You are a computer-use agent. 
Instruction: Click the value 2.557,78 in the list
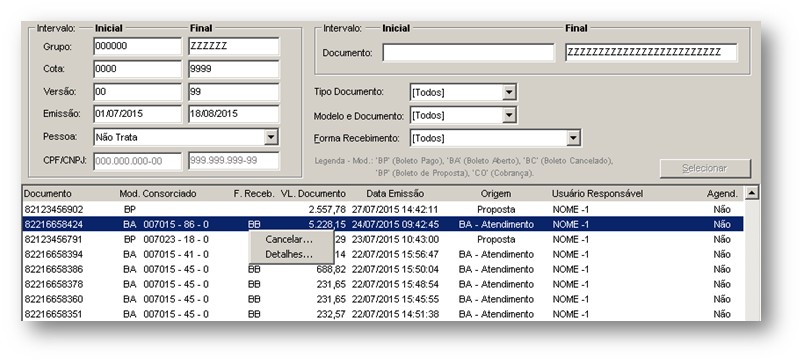pyautogui.click(x=327, y=209)
